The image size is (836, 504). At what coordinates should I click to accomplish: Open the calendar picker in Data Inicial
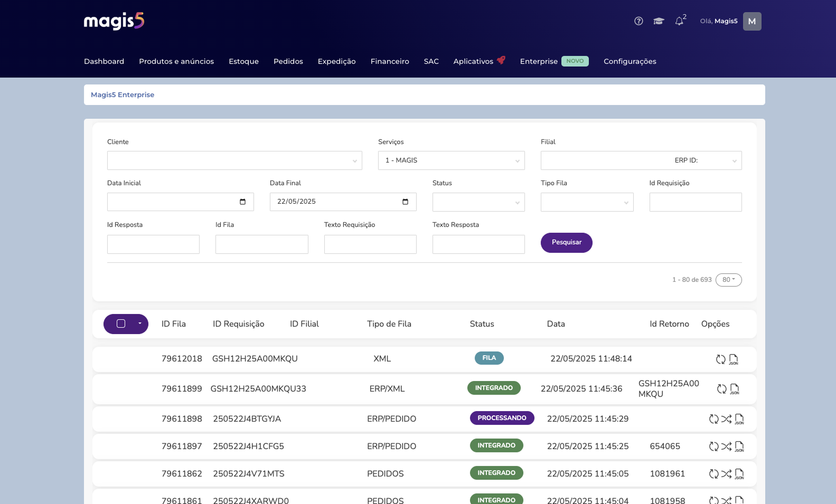coord(242,202)
